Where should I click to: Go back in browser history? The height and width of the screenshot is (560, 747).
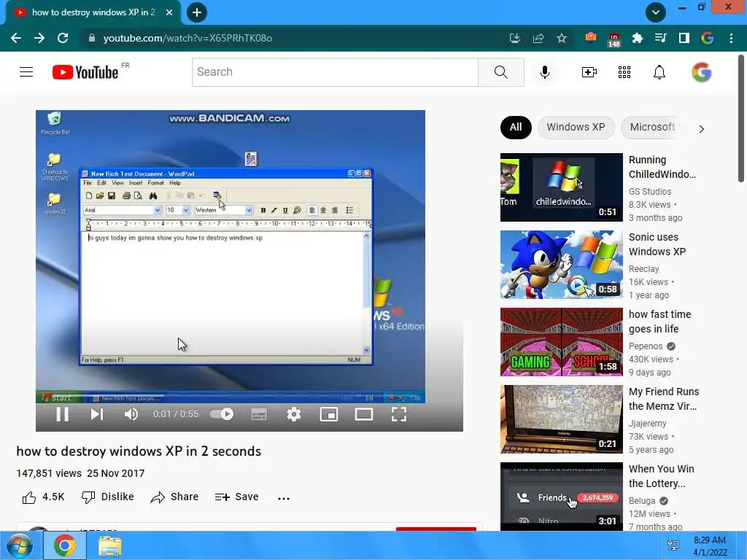click(x=16, y=38)
